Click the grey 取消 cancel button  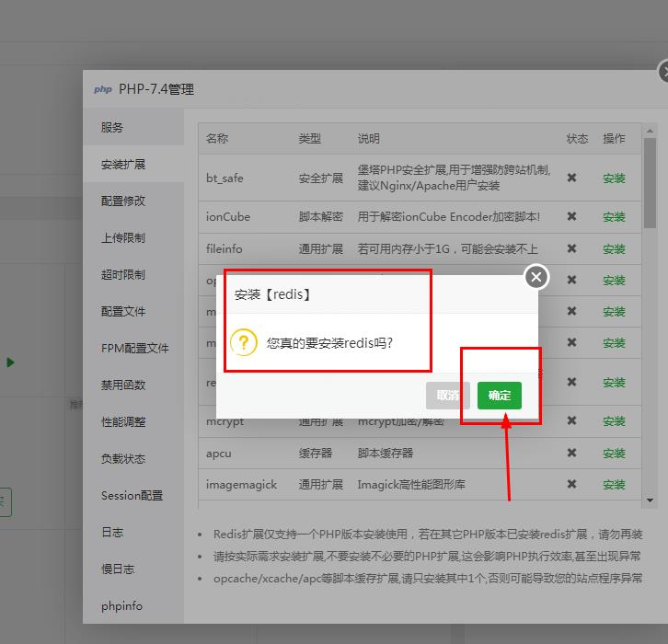[447, 396]
